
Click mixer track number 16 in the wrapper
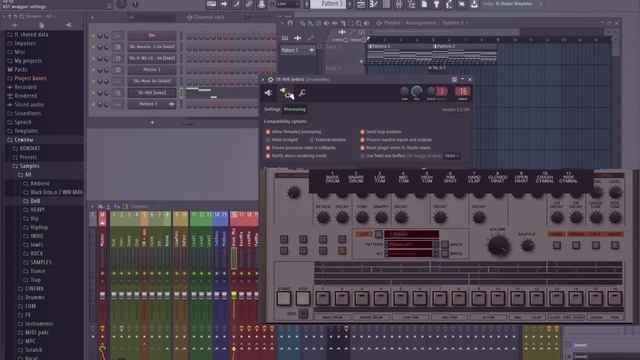pos(463,91)
